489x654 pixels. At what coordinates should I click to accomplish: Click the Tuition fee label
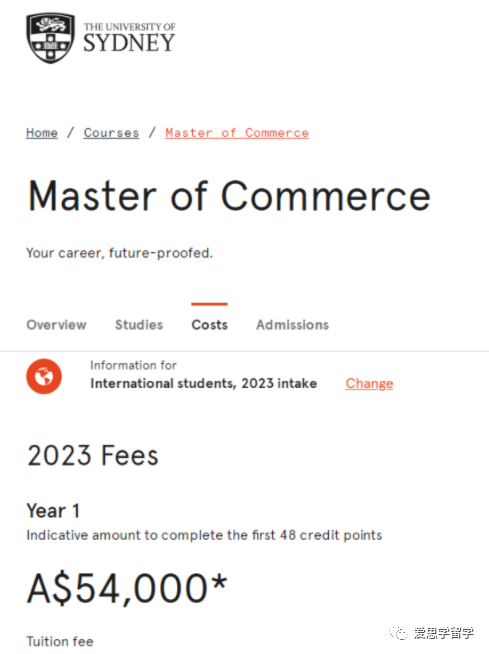click(x=60, y=641)
